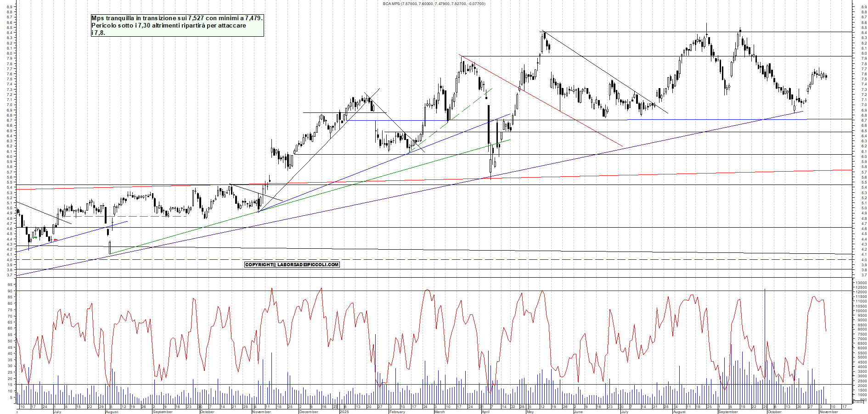
Task: Click the September label on the time axis
Action: (x=163, y=412)
